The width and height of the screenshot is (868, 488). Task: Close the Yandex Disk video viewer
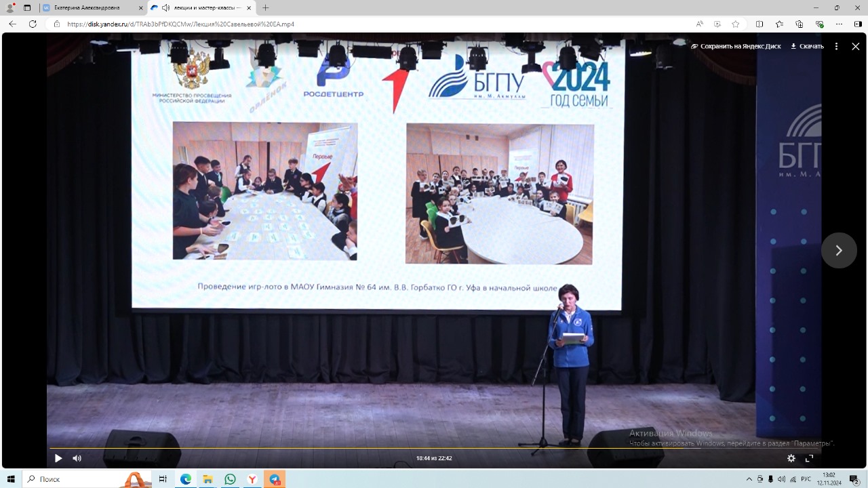(x=855, y=46)
